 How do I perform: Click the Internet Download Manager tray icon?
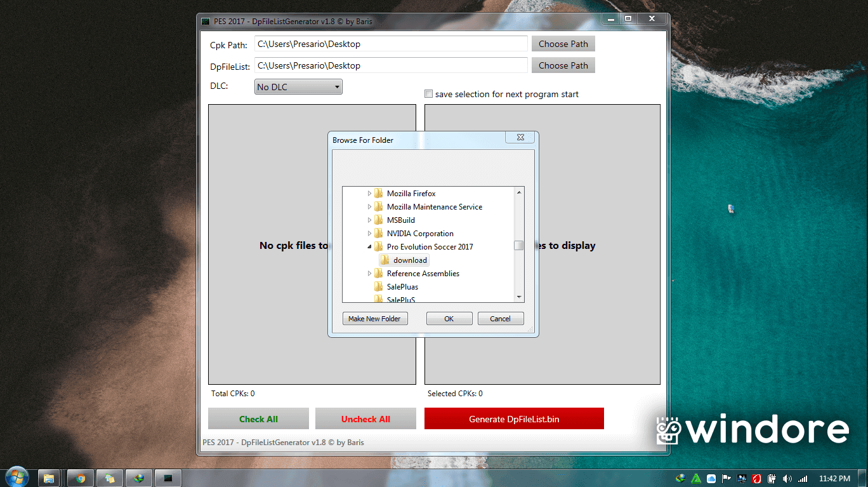pyautogui.click(x=681, y=478)
